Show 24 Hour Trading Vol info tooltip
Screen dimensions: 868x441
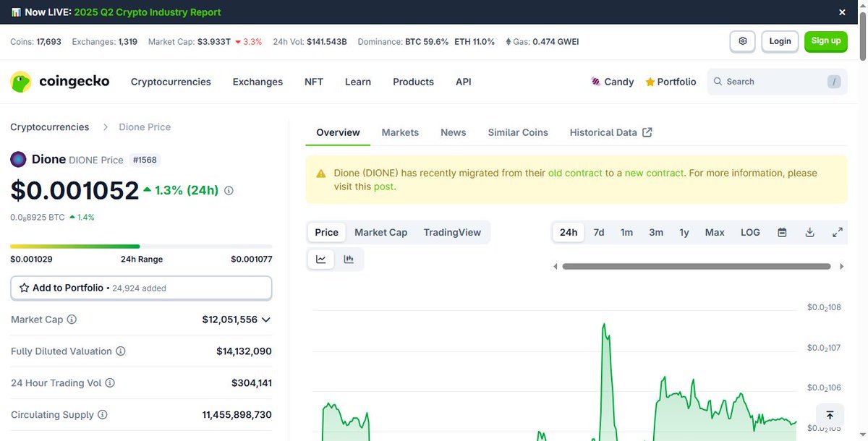pos(110,383)
